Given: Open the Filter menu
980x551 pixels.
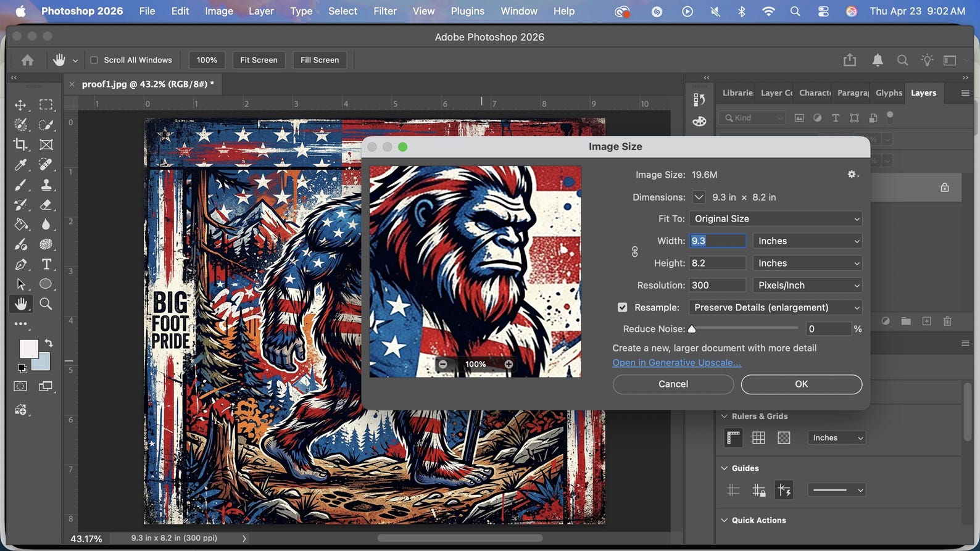Looking at the screenshot, I should pyautogui.click(x=384, y=11).
